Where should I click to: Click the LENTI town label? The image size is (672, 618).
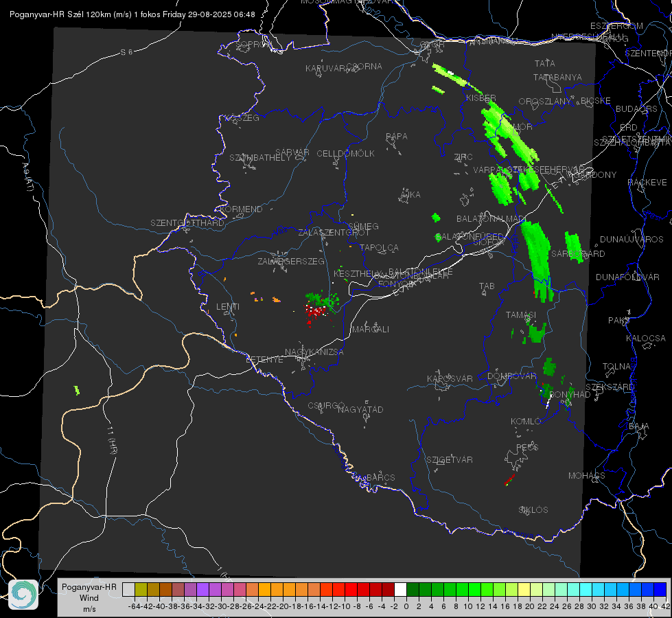point(228,307)
